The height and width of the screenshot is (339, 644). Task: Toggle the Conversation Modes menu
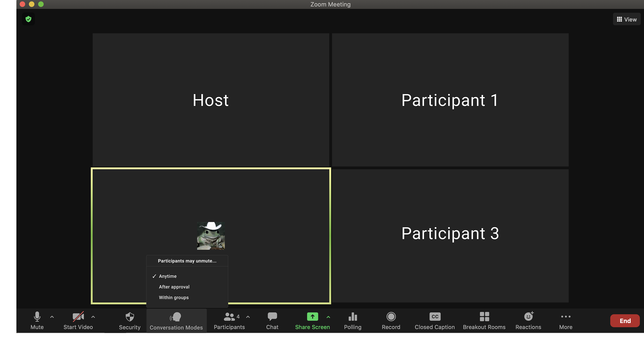[x=176, y=321]
